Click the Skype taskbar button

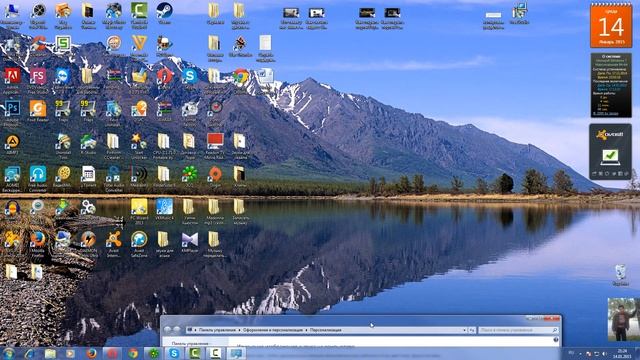[x=174, y=353]
